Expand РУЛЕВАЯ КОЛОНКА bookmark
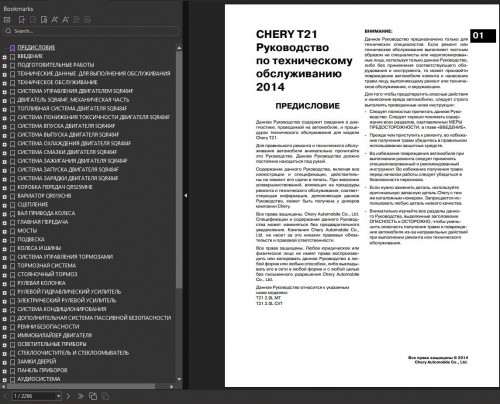This screenshot has height=404, width=500. [5, 284]
